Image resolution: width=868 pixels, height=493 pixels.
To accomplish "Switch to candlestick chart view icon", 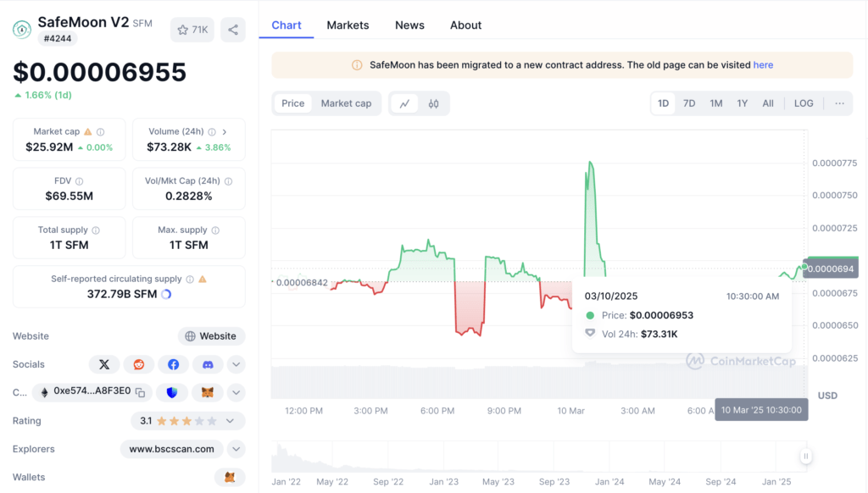I will 433,103.
